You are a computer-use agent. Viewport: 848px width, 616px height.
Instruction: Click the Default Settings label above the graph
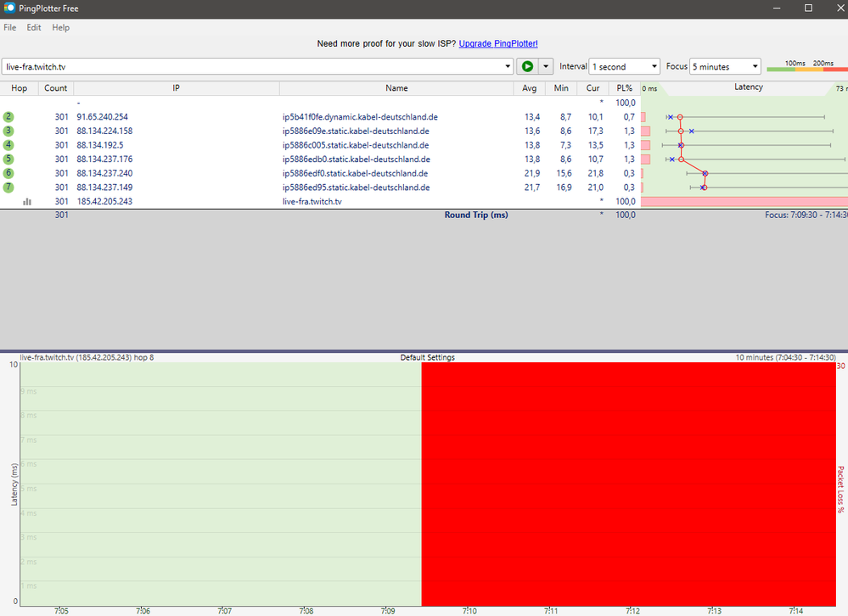pos(427,357)
